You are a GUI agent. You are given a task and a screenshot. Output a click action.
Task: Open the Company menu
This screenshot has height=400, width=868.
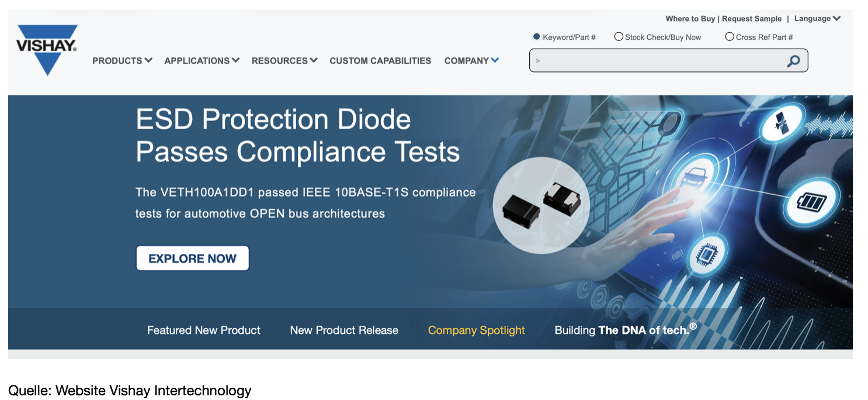pos(471,61)
